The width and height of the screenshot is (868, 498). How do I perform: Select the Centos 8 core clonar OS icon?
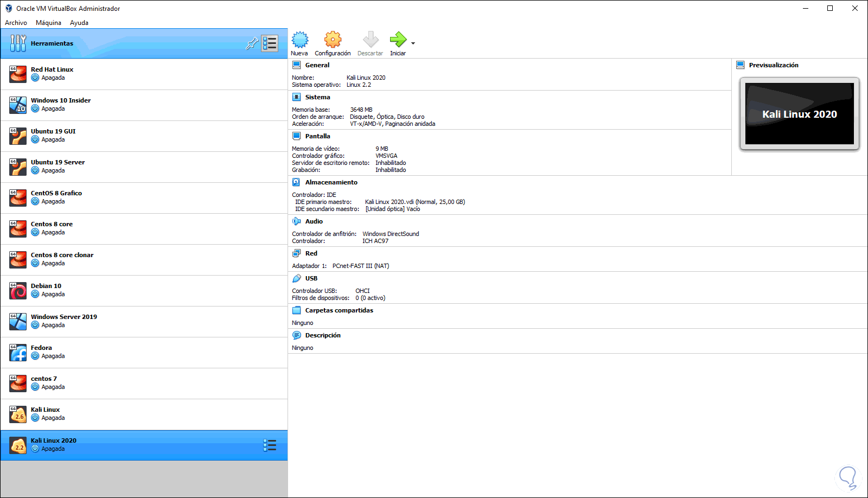18,259
